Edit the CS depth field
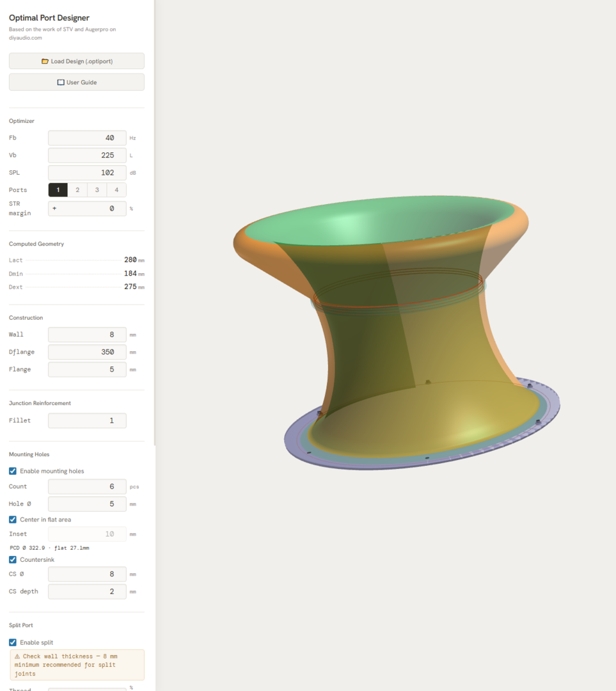Image resolution: width=616 pixels, height=691 pixels. [x=87, y=591]
